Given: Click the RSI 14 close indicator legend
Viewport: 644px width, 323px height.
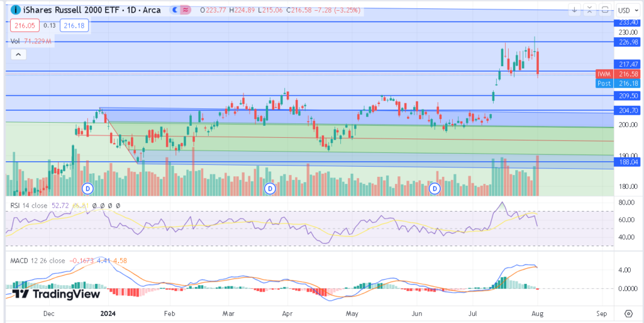Looking at the screenshot, I should (28, 205).
